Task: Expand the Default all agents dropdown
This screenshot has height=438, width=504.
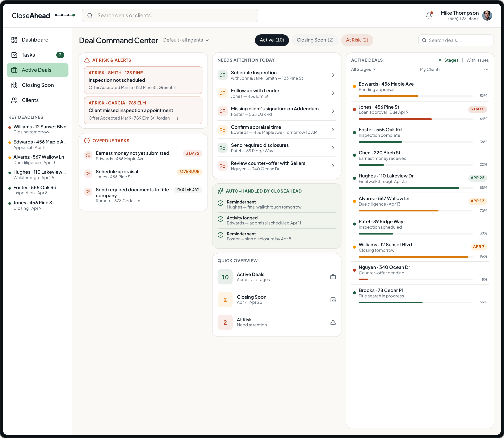Action: (x=186, y=40)
